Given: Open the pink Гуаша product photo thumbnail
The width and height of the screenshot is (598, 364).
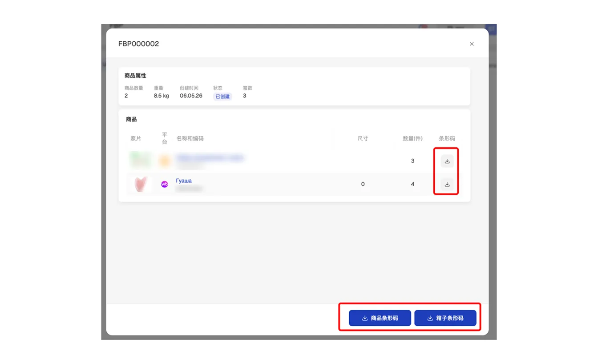Looking at the screenshot, I should coord(141,184).
